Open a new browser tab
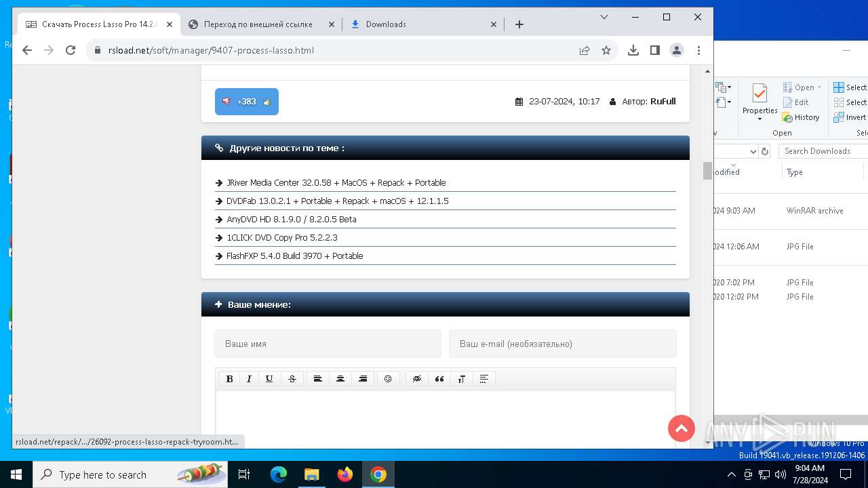 point(519,24)
